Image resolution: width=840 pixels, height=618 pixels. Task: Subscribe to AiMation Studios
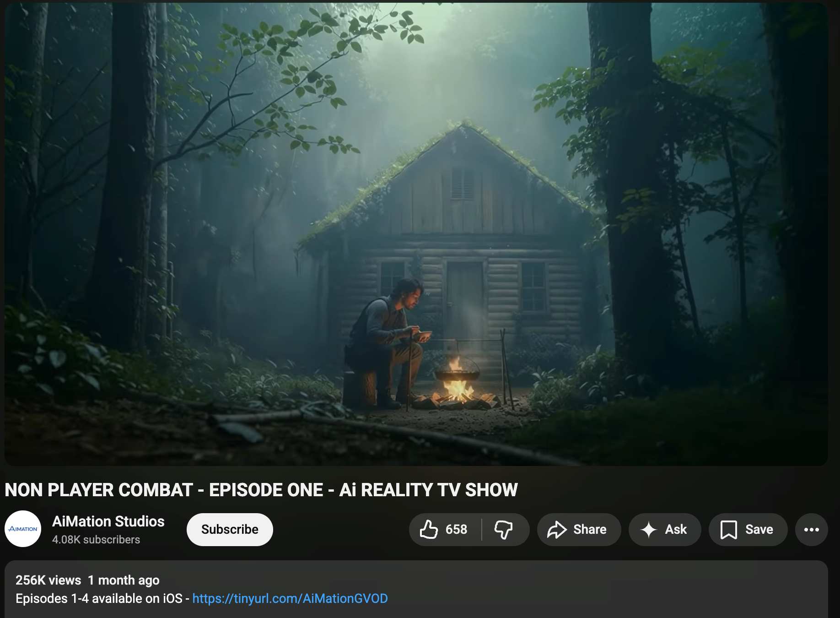[230, 530]
